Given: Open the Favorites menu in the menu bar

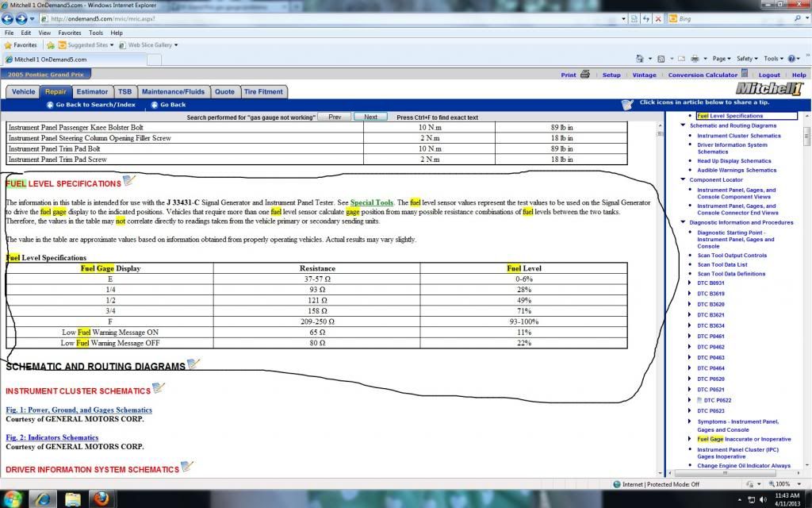Looking at the screenshot, I should [70, 33].
